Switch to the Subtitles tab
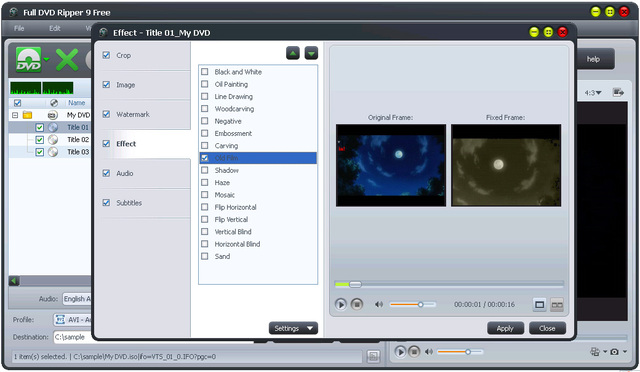The width and height of the screenshot is (640, 372). pos(143,203)
